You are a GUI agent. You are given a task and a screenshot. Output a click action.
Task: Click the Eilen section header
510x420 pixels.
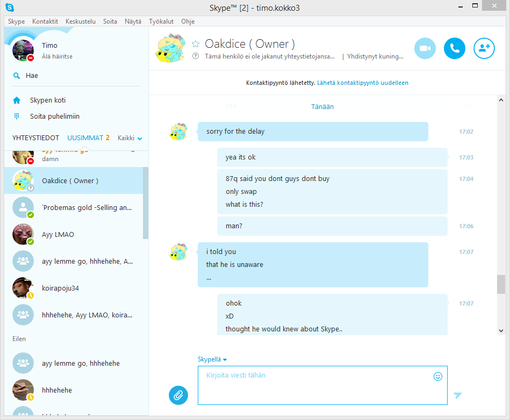pyautogui.click(x=19, y=339)
